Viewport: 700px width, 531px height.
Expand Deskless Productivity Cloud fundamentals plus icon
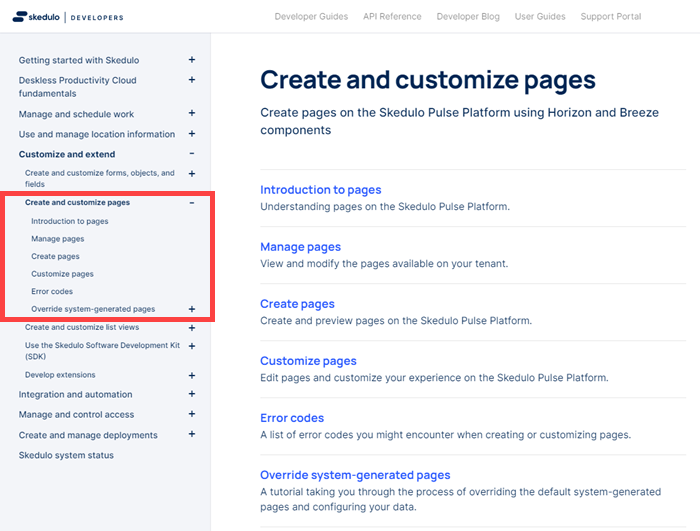192,80
